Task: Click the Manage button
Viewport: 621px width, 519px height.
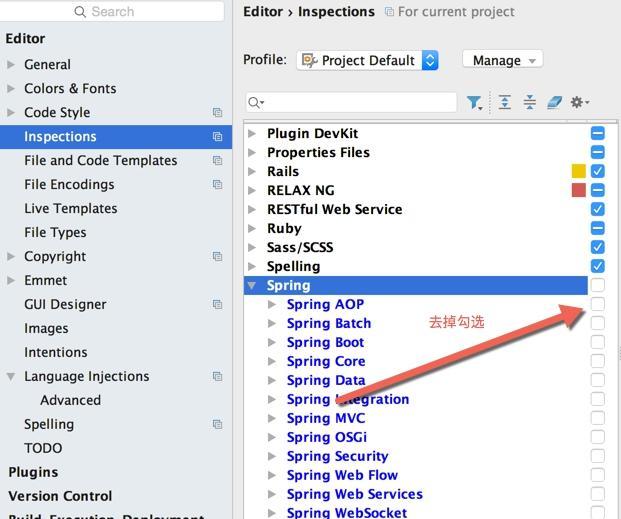Action: click(502, 60)
